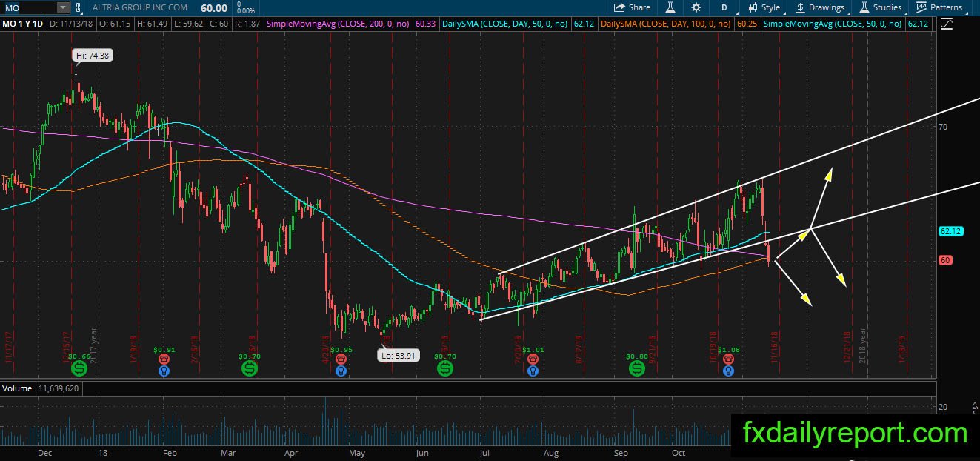Open the Style menu
Image resolution: width=980 pixels, height=461 pixels.
(764, 7)
